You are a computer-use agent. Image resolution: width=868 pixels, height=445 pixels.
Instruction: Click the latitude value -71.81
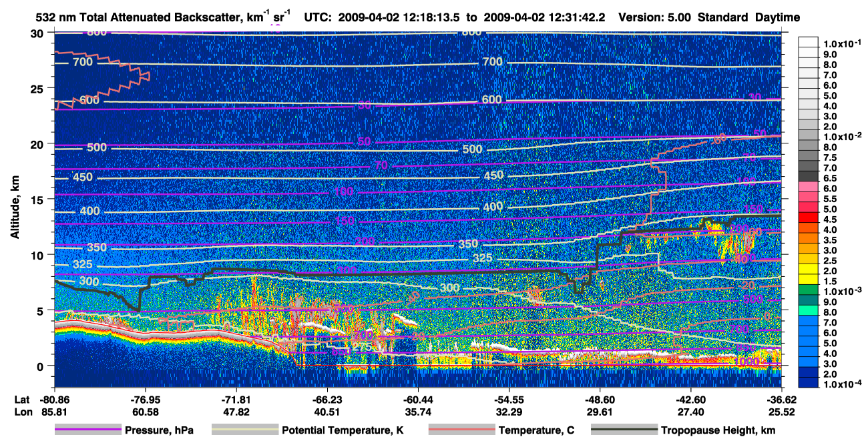(x=236, y=400)
